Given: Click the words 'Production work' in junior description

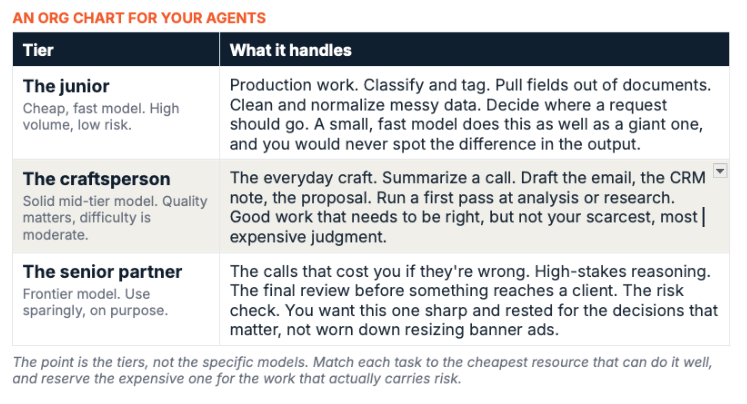Looking at the screenshot, I should point(293,85).
